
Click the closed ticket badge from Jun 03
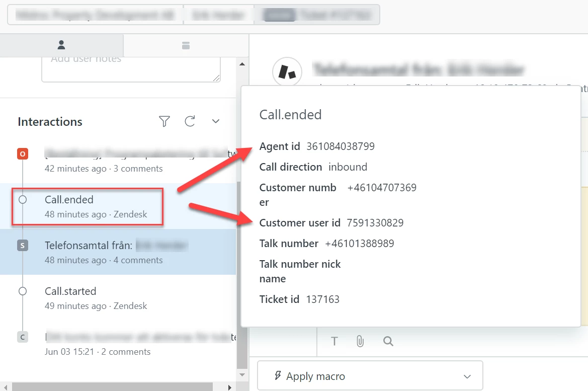coord(23,337)
